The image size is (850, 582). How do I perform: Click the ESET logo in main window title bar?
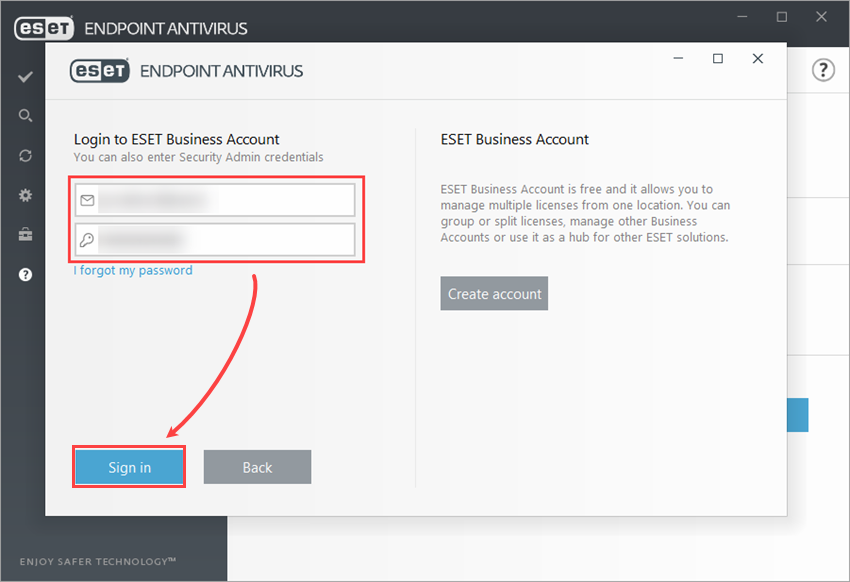[44, 28]
